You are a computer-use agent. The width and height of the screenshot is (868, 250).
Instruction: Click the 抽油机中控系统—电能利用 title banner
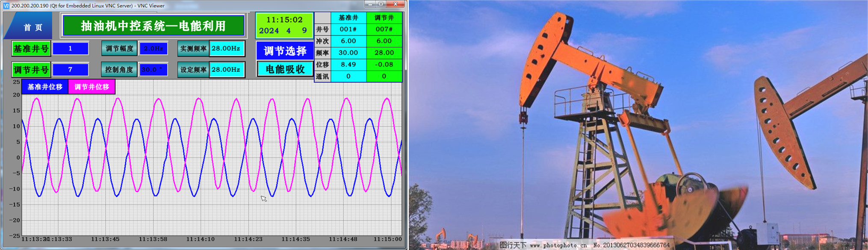tap(154, 26)
